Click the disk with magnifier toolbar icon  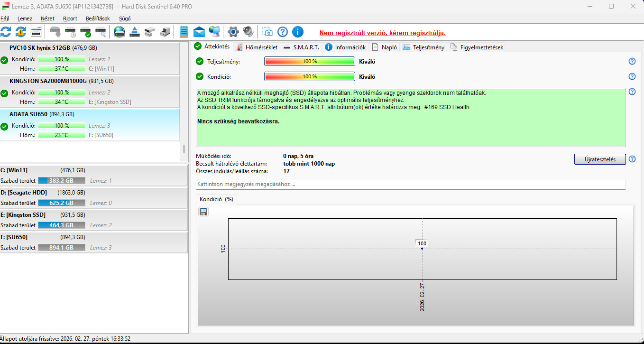(x=101, y=32)
